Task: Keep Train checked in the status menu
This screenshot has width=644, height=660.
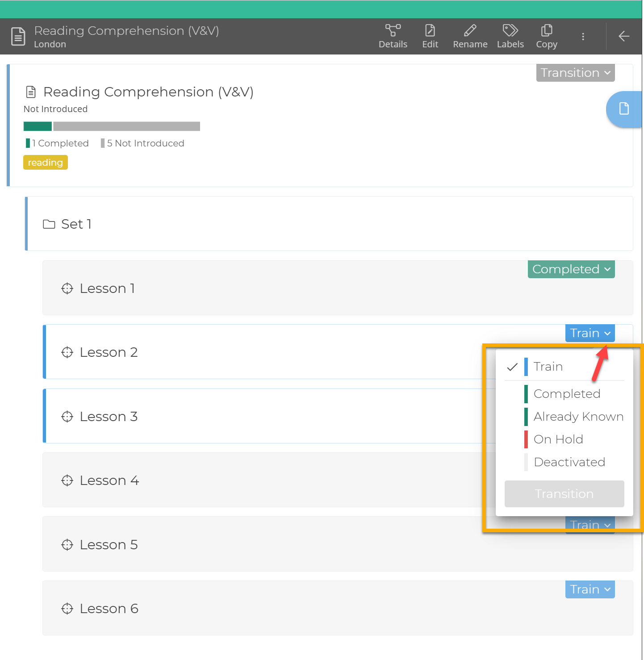Action: click(x=548, y=367)
